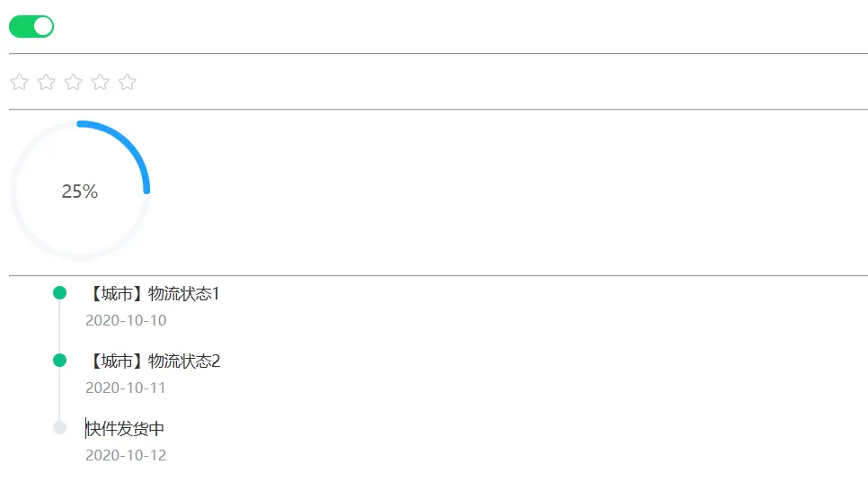Viewport: 868px width, 500px height.
Task: Open the 【城市】物流状态2 entry
Action: 153,361
